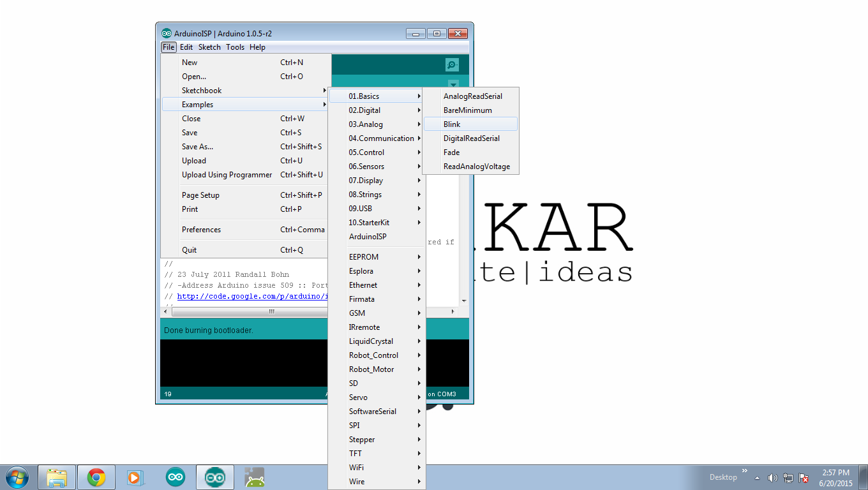Image resolution: width=868 pixels, height=490 pixels.
Task: Expand Ethernet library examples
Action: 377,285
